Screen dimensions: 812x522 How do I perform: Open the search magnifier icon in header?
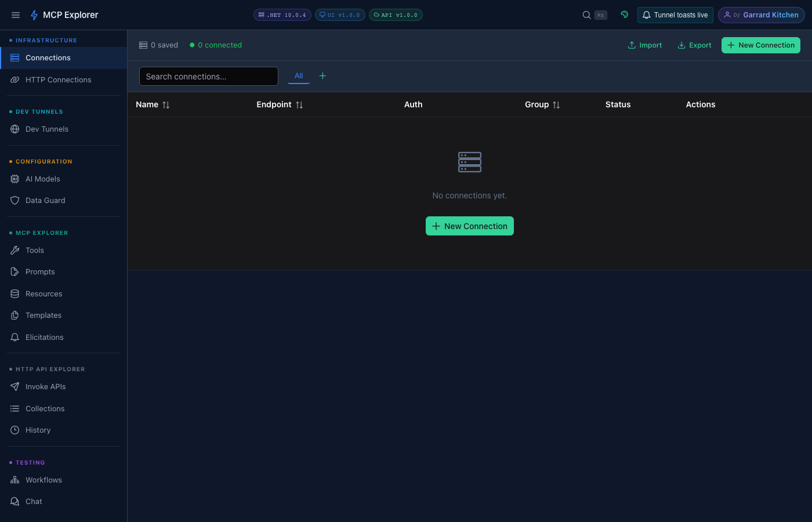point(587,15)
